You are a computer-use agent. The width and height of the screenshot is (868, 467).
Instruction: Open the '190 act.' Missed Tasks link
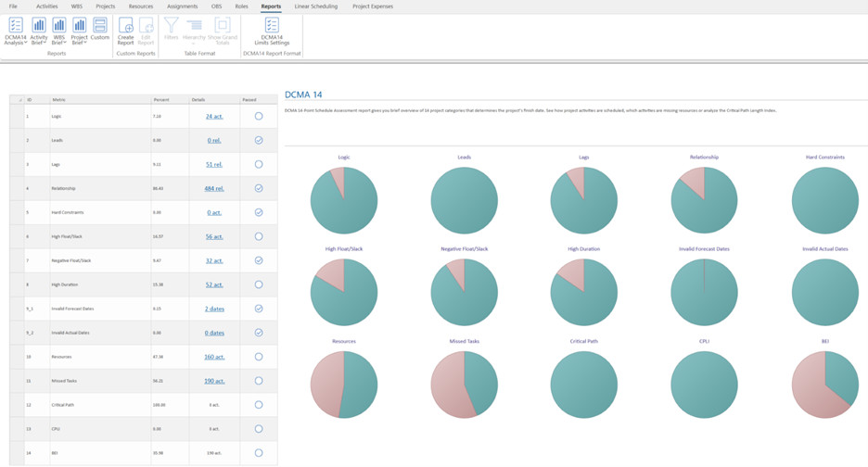coord(214,381)
